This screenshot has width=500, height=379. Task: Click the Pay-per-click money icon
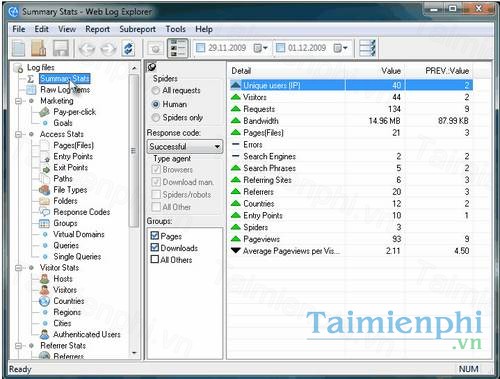(44, 112)
